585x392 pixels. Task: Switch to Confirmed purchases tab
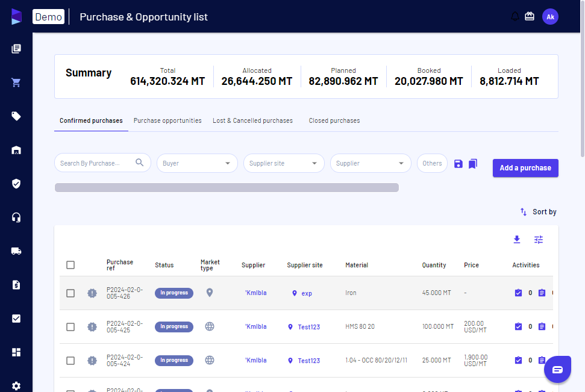click(91, 120)
